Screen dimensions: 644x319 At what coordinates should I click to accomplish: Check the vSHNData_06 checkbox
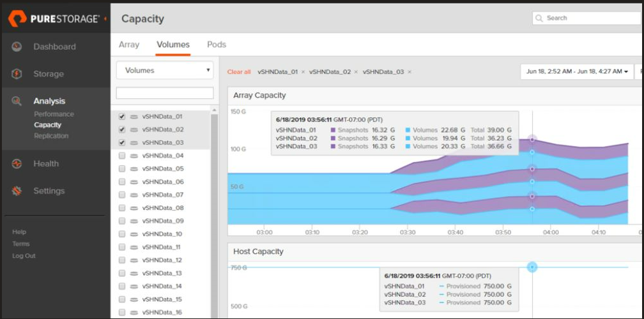(x=122, y=182)
